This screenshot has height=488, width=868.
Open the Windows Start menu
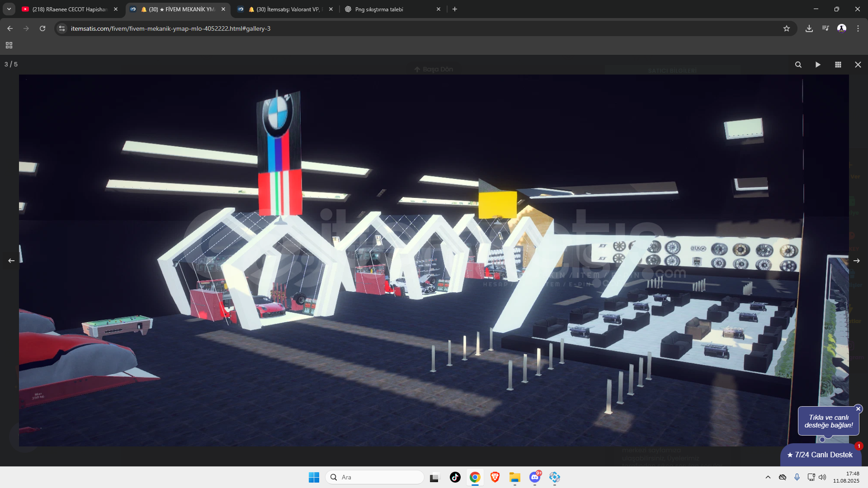click(314, 477)
